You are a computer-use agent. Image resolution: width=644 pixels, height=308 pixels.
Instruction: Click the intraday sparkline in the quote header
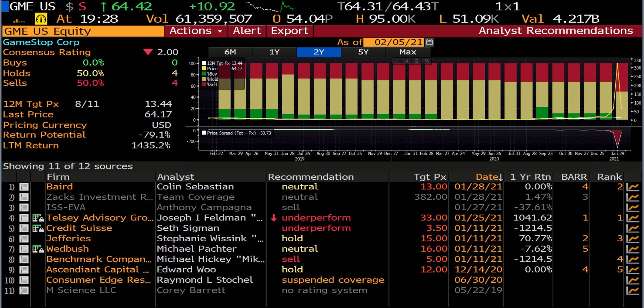(270, 7)
